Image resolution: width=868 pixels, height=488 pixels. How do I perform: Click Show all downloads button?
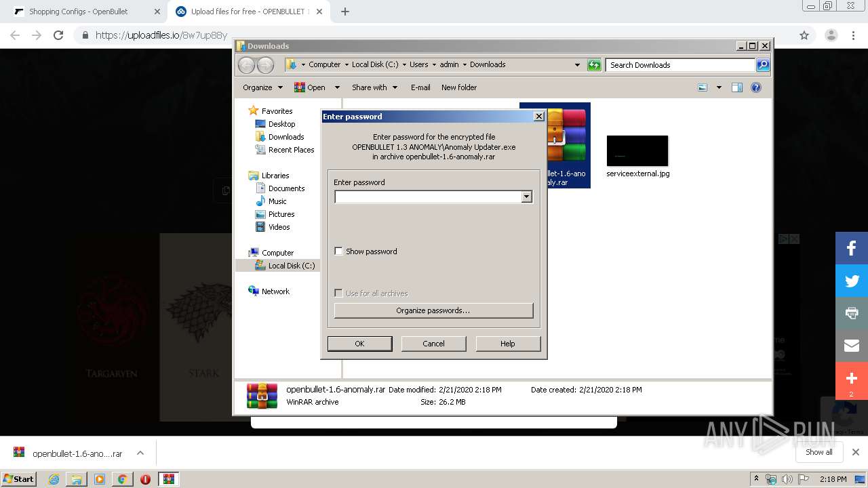point(819,452)
